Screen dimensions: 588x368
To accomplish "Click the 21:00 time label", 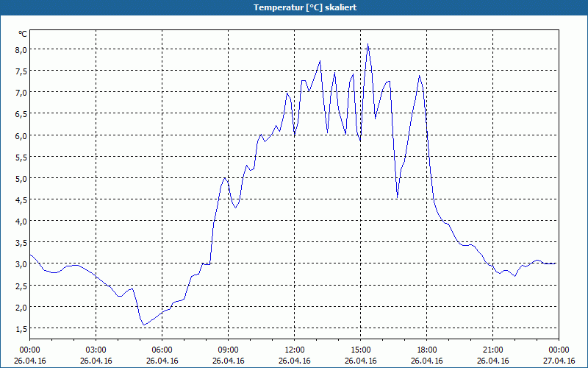I will pos(492,350).
